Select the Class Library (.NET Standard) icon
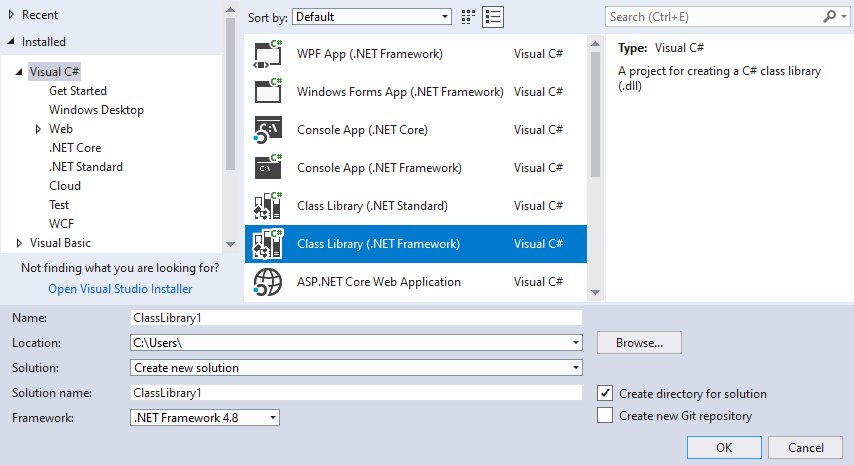Viewport: 854px width, 465px height. point(268,206)
